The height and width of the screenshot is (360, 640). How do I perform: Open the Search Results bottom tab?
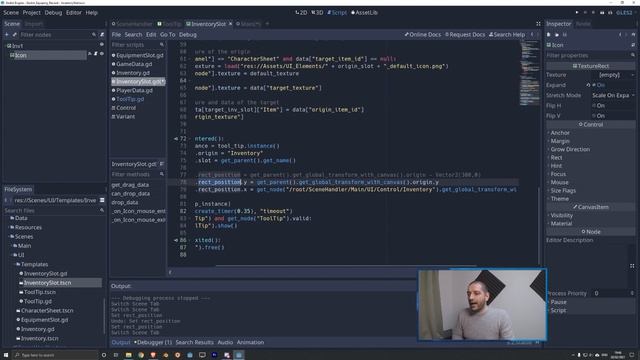(x=194, y=342)
